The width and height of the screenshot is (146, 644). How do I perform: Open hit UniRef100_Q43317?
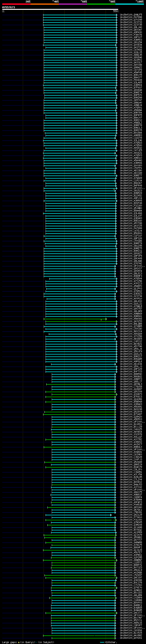click(x=131, y=63)
